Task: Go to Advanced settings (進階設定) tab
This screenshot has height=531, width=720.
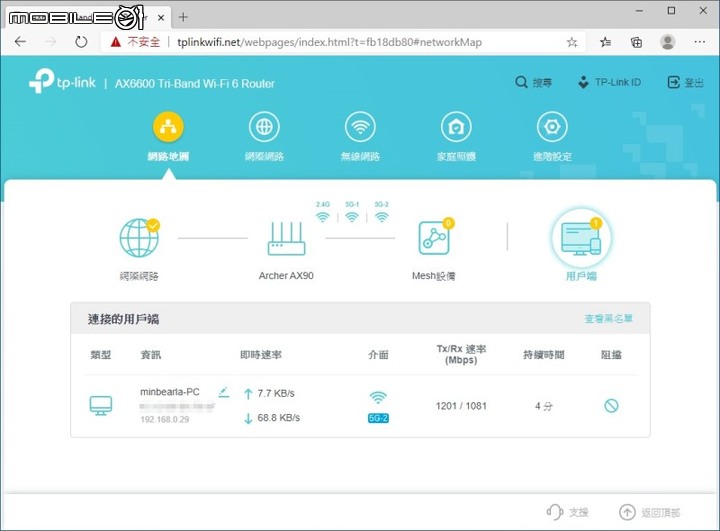Action: tap(552, 136)
